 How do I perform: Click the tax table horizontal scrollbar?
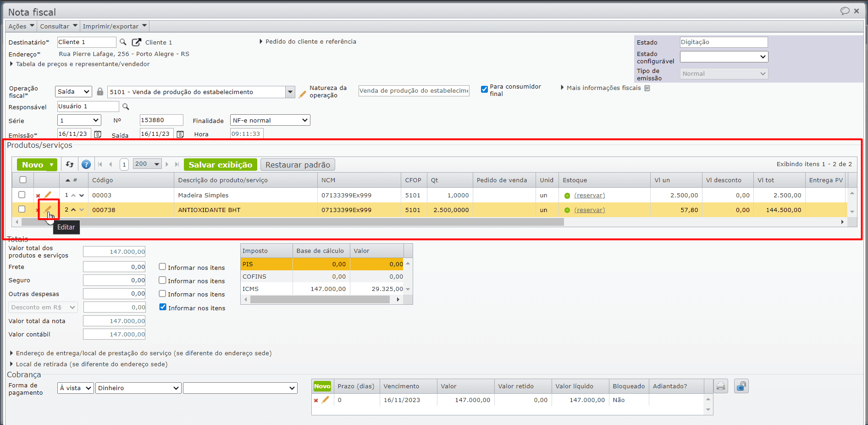click(320, 300)
